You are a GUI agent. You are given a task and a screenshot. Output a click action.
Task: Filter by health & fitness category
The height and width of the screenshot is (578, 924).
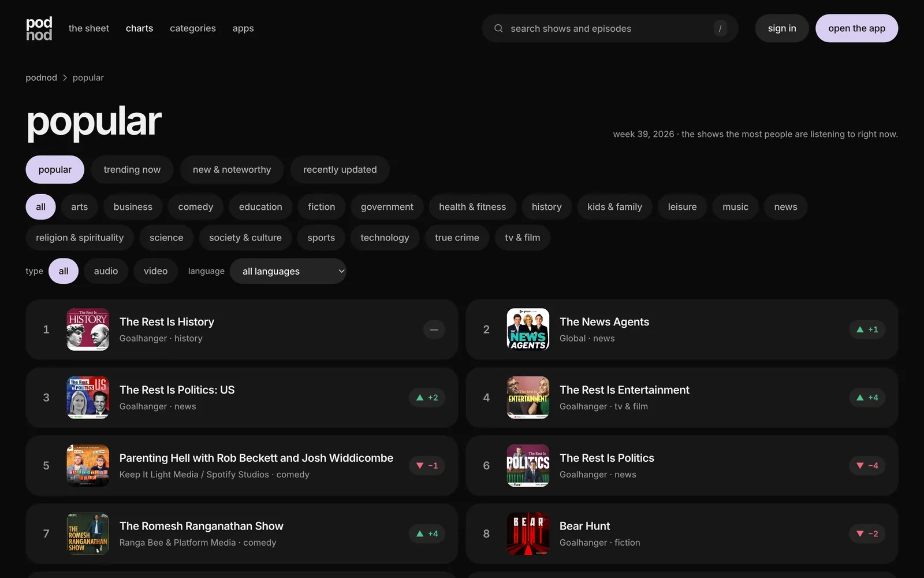[x=472, y=207]
